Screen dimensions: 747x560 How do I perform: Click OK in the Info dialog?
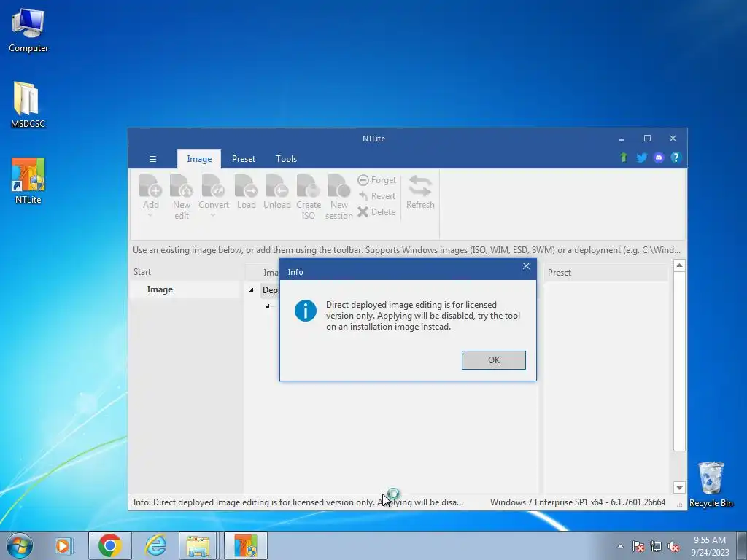pyautogui.click(x=494, y=360)
